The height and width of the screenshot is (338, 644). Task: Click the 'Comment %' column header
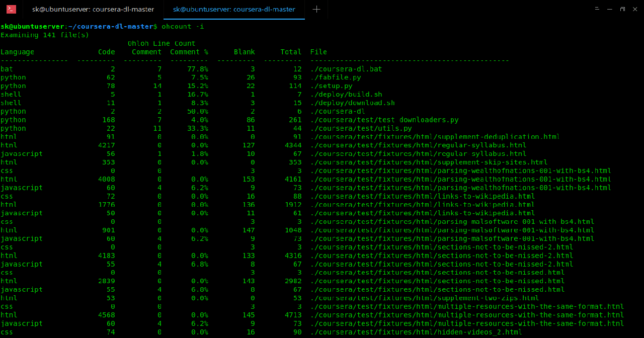[189, 52]
